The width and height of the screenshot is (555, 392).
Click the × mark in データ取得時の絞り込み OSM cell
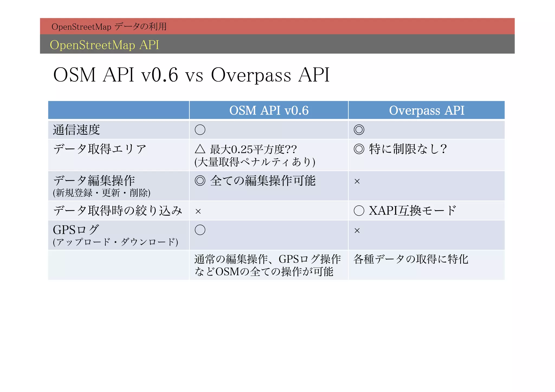pyautogui.click(x=198, y=212)
